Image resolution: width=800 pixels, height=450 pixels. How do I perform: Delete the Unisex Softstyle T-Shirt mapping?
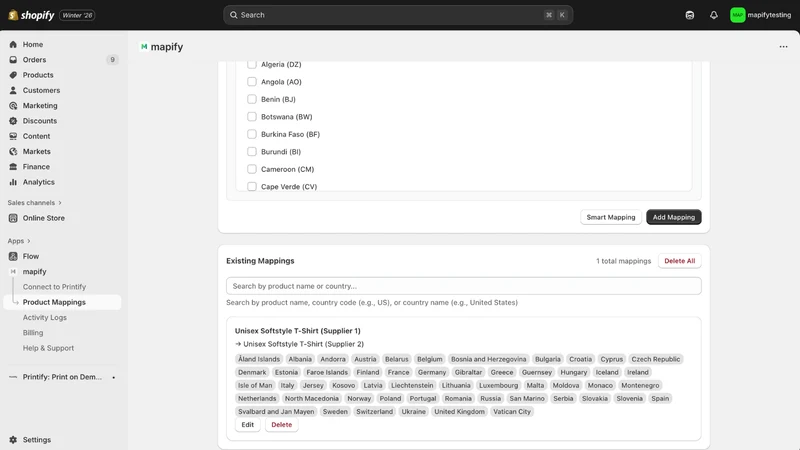click(x=282, y=424)
